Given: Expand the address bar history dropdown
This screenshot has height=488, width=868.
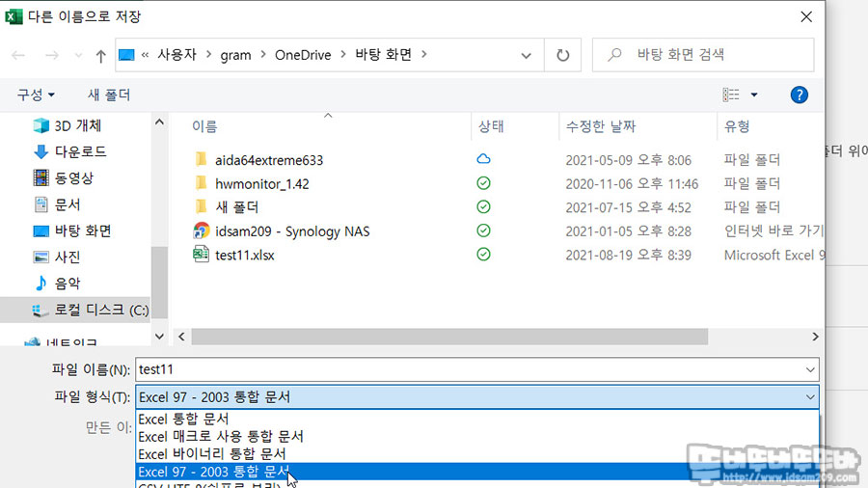Looking at the screenshot, I should pyautogui.click(x=526, y=55).
